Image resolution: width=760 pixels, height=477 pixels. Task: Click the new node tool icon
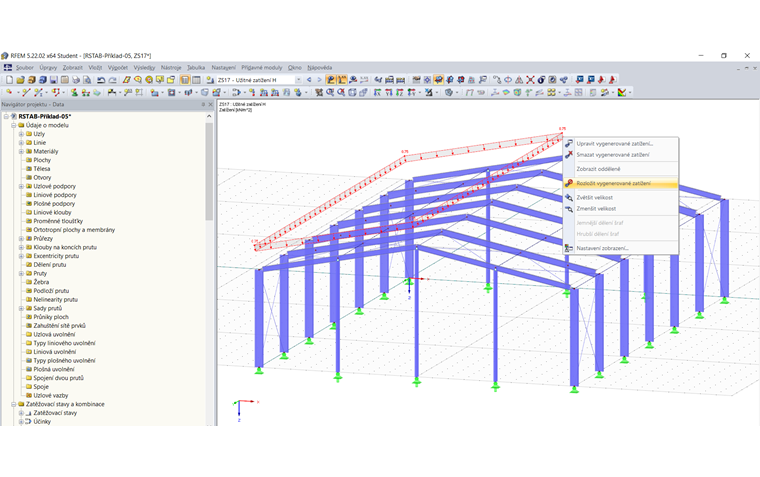9,92
